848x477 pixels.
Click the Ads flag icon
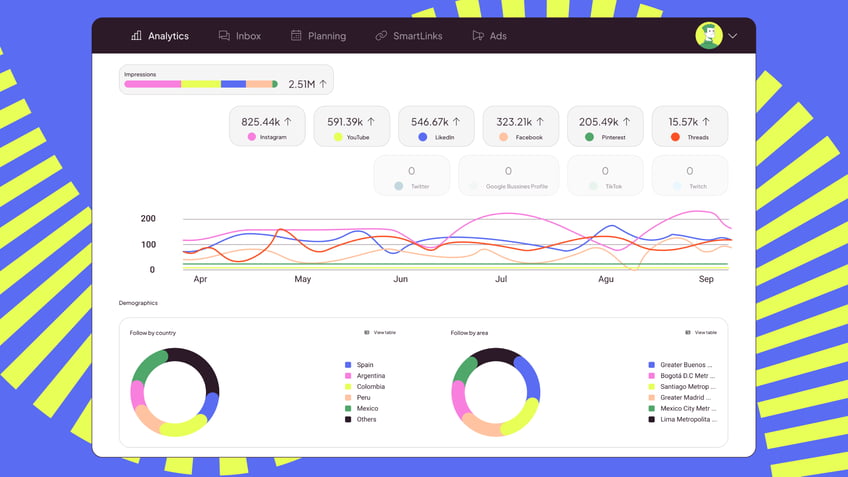(478, 35)
